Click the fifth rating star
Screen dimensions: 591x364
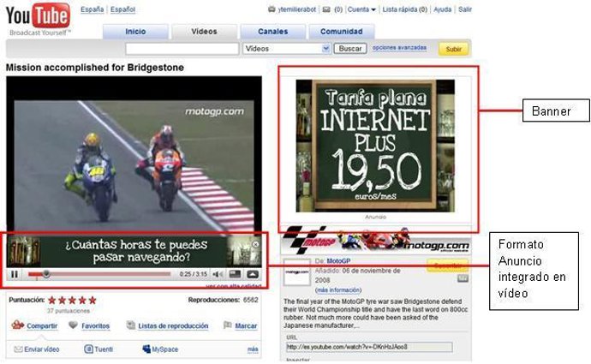click(x=93, y=300)
